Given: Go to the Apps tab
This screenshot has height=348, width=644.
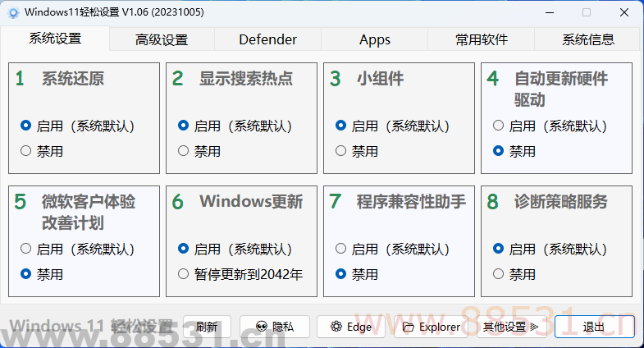Looking at the screenshot, I should point(375,39).
